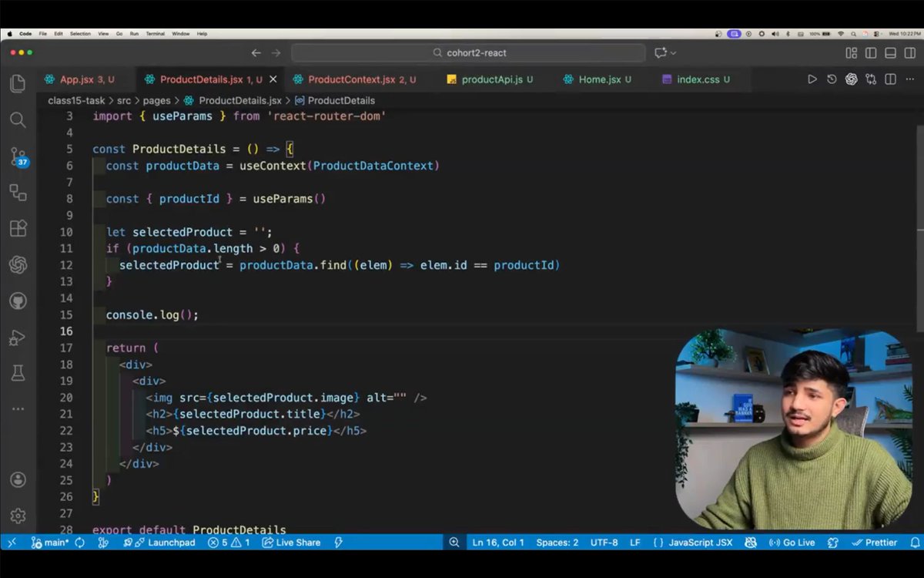Image resolution: width=924 pixels, height=578 pixels.
Task: Start Go Live server
Action: click(792, 543)
